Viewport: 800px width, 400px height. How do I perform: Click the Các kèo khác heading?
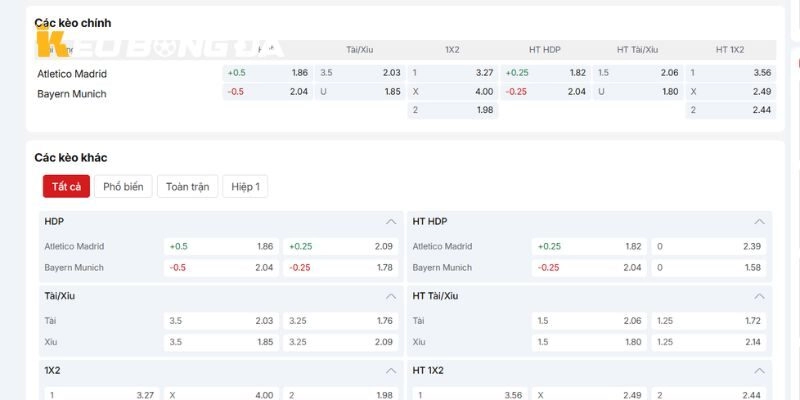pos(71,158)
